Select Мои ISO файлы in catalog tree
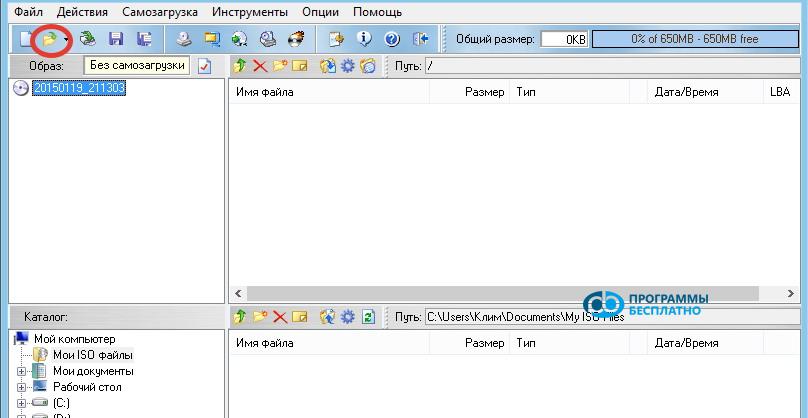Image resolution: width=808 pixels, height=418 pixels. click(93, 355)
